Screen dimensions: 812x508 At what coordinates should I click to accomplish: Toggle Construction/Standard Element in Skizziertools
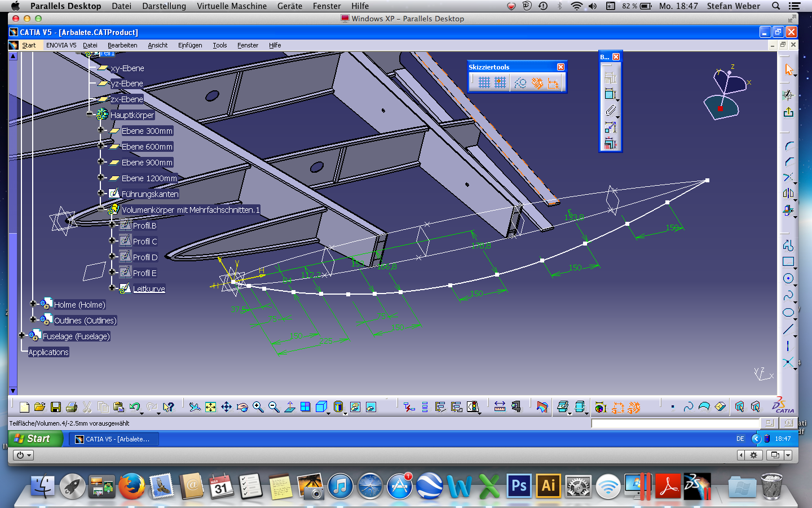pyautogui.click(x=520, y=83)
